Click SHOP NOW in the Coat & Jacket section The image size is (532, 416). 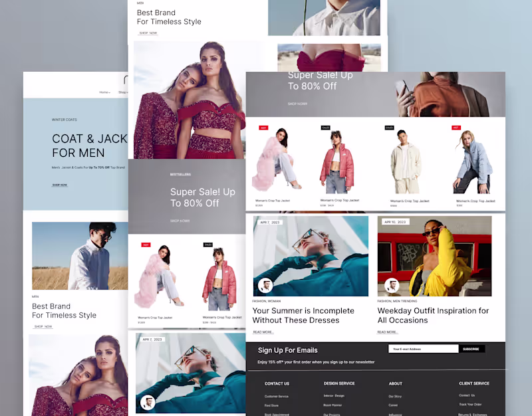pos(60,185)
